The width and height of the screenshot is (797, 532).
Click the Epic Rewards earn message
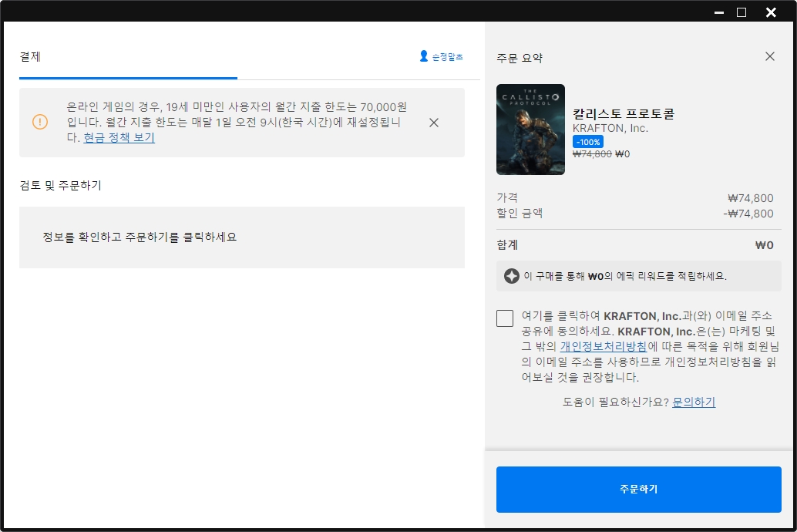625,276
